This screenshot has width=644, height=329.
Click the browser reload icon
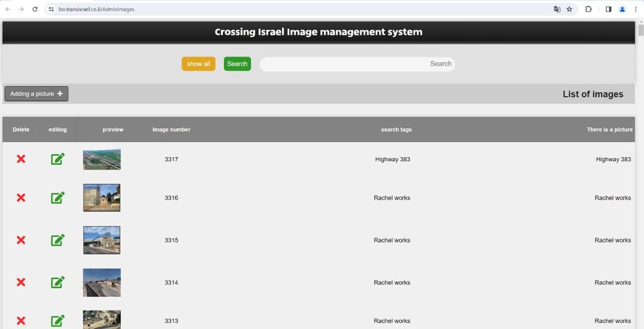[35, 9]
